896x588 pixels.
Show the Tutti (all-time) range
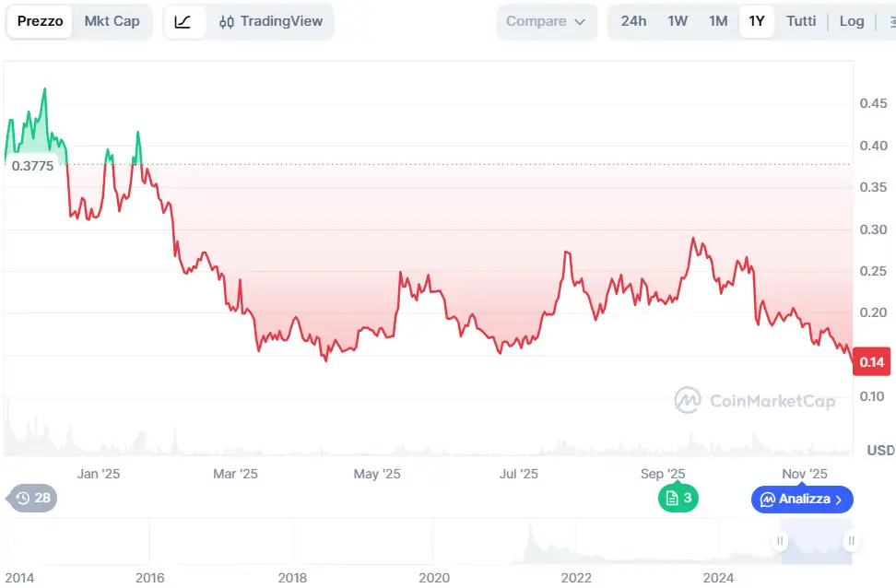point(801,21)
